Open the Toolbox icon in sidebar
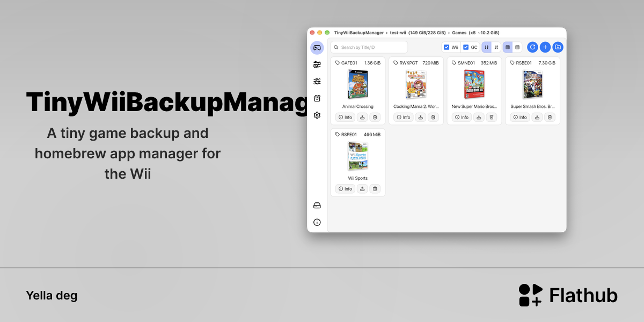 [317, 98]
